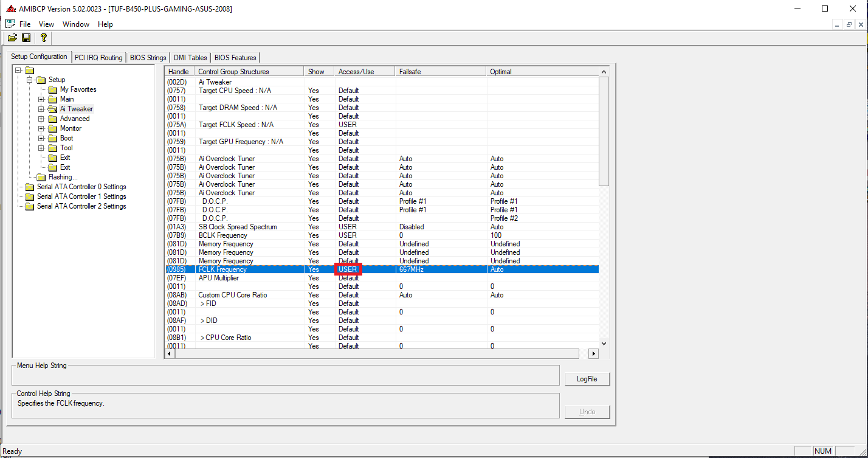Click the 'Profile #2' Optimal cell
The height and width of the screenshot is (458, 868).
[505, 218]
